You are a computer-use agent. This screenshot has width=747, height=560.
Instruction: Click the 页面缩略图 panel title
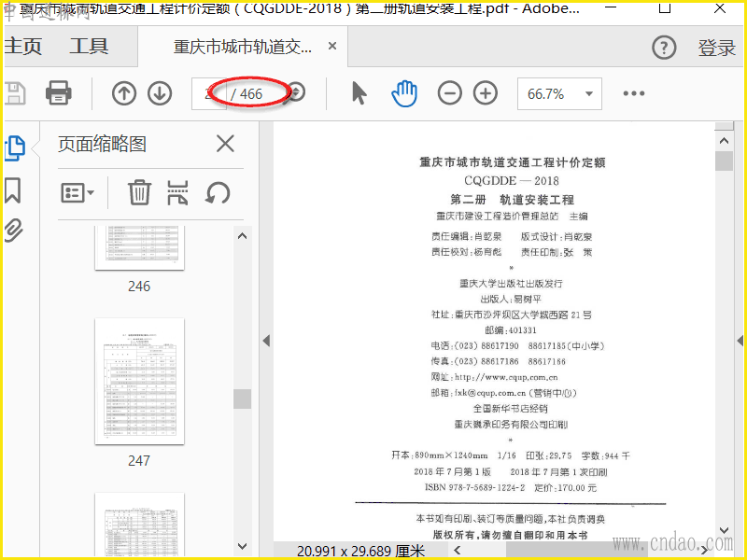coord(102,144)
